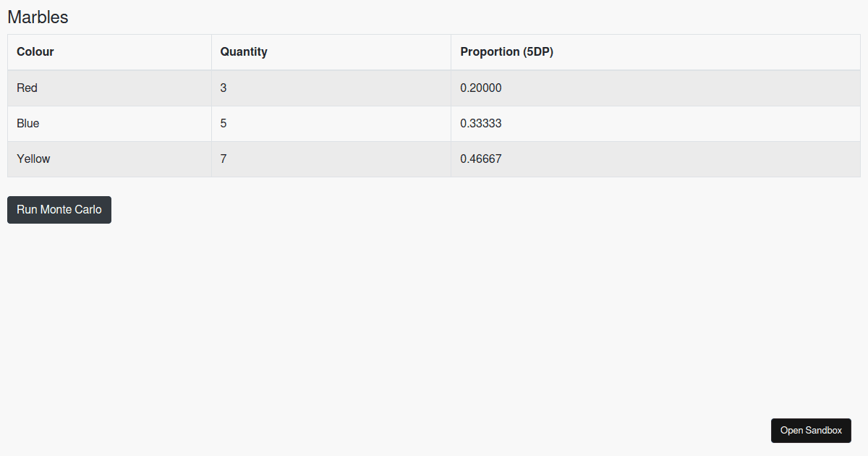Click the Proportion (5DP) column header
This screenshot has width=868, height=456.
click(506, 52)
